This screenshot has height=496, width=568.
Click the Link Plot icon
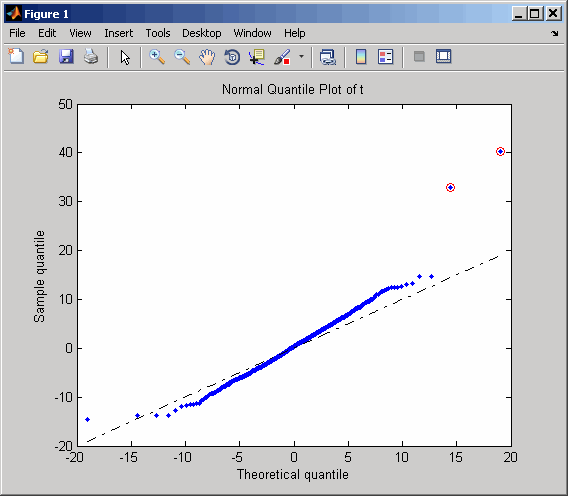point(328,57)
